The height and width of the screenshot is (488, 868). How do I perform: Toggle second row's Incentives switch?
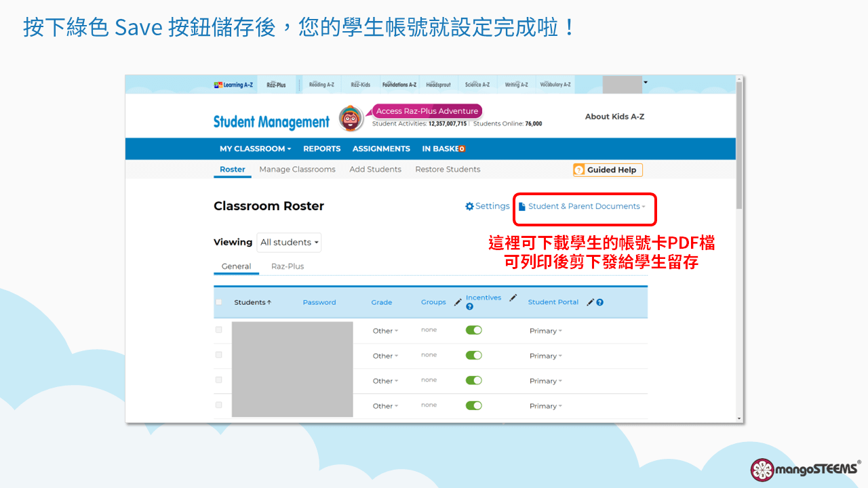pos(474,355)
